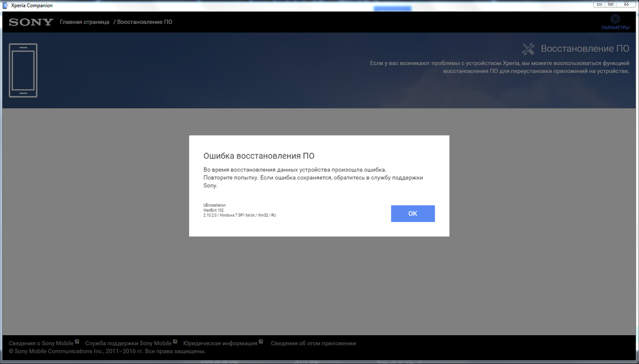Click the Xperia Companion title bar icon
The height and width of the screenshot is (364, 639).
5,5
